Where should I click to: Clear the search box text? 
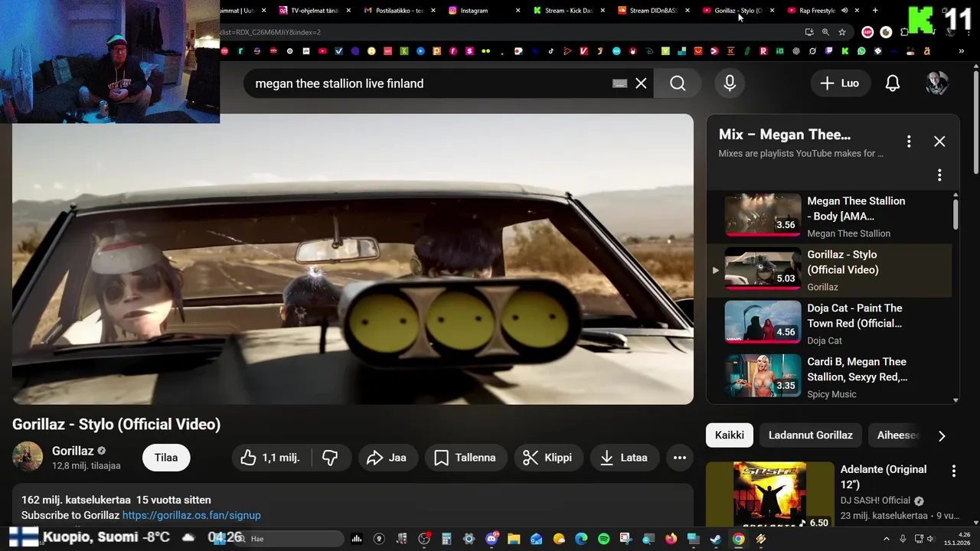click(641, 83)
